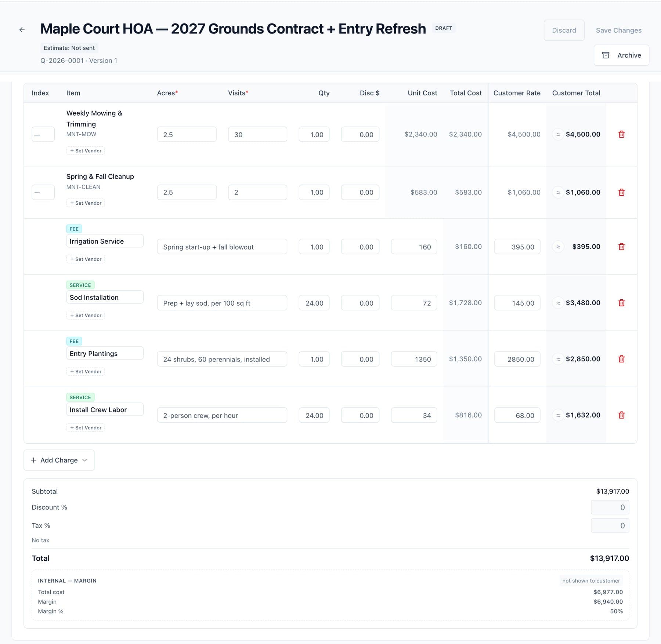The height and width of the screenshot is (644, 661).
Task: Set vendor for Weekly Mowing & Trimming
Action: coord(86,150)
